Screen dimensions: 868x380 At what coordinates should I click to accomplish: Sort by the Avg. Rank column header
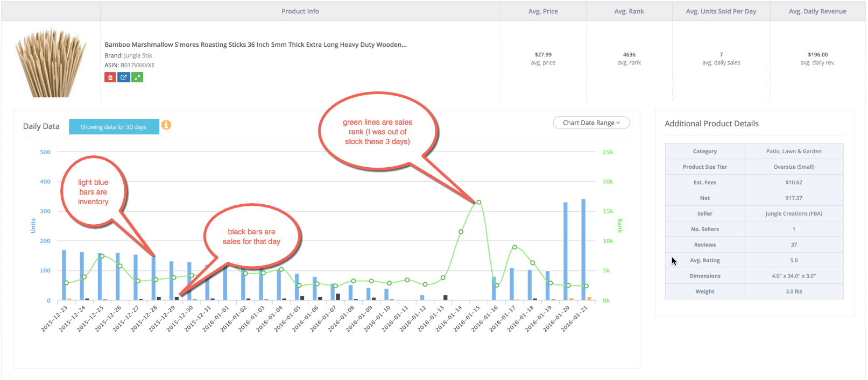click(629, 11)
